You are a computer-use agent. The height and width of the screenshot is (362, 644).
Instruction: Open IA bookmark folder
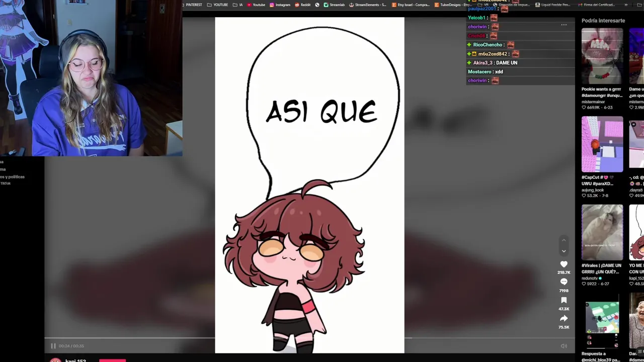click(x=237, y=5)
